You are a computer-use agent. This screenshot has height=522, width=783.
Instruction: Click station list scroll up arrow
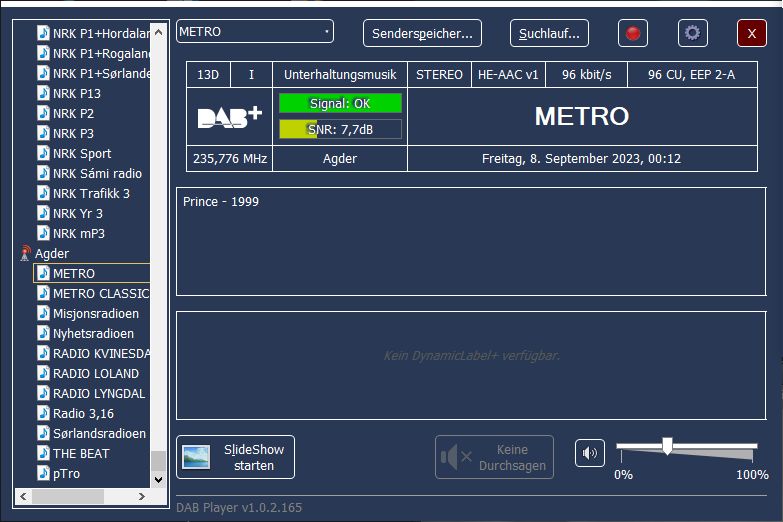click(158, 32)
